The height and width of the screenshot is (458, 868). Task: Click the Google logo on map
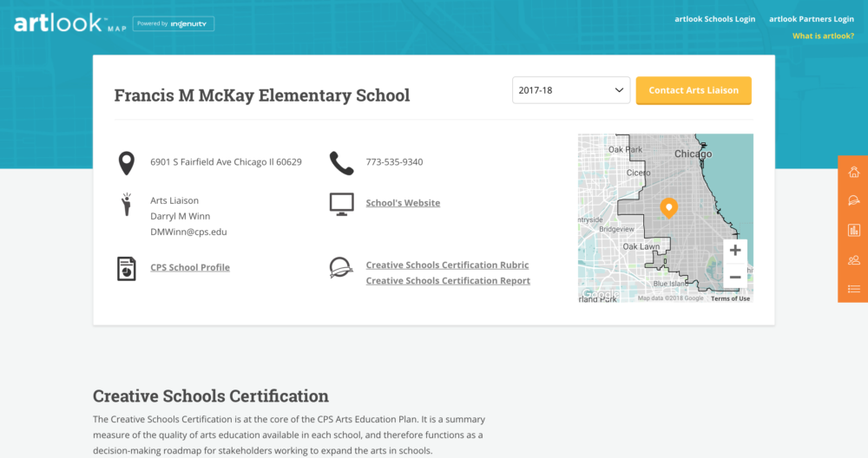tap(600, 294)
